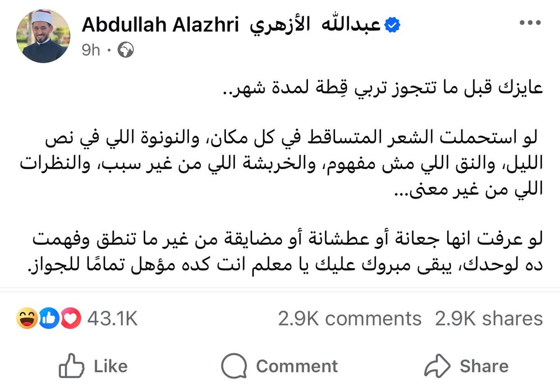Click the Like thumbs-up outline icon
Image resolution: width=560 pixels, height=392 pixels.
pyautogui.click(x=71, y=366)
